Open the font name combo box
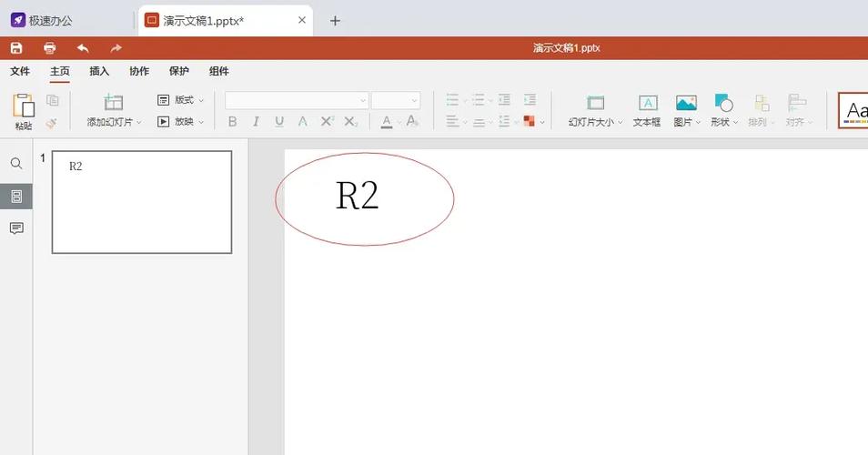Viewport: 868px width, 455px height. 297,100
